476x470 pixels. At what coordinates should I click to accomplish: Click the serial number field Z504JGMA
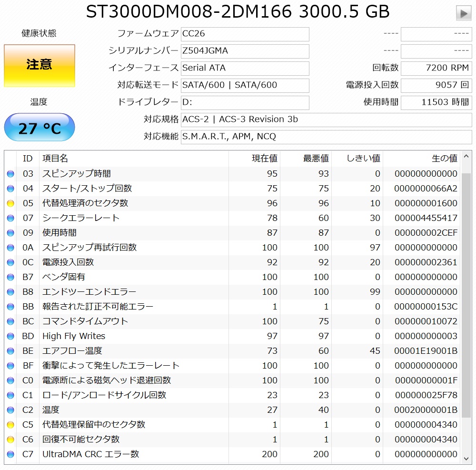coord(245,51)
